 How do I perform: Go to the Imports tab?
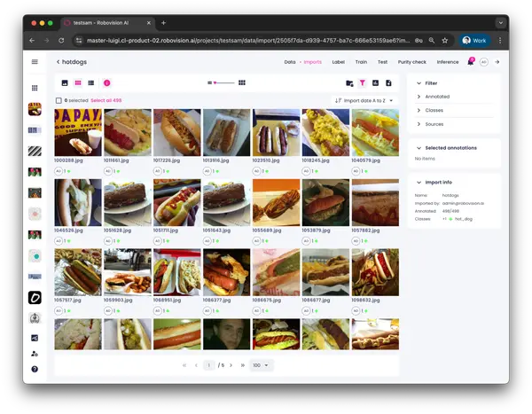[x=312, y=62]
